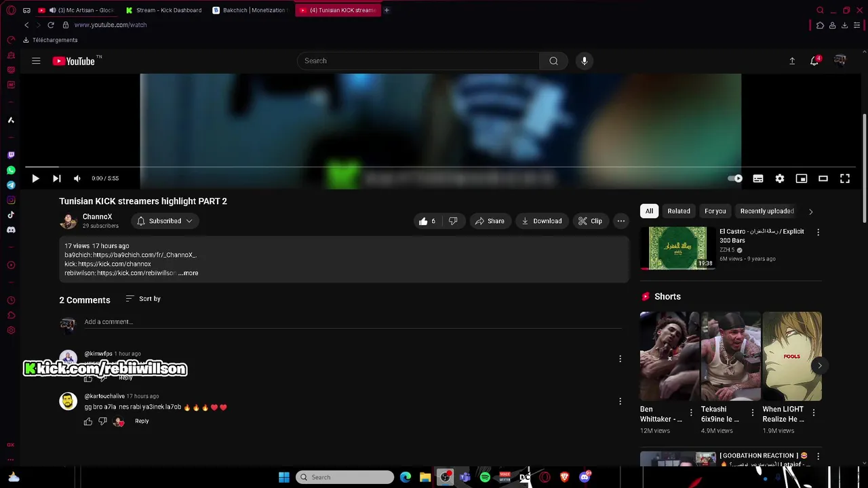Download the video
Image resolution: width=868 pixels, height=488 pixels.
pos(542,221)
